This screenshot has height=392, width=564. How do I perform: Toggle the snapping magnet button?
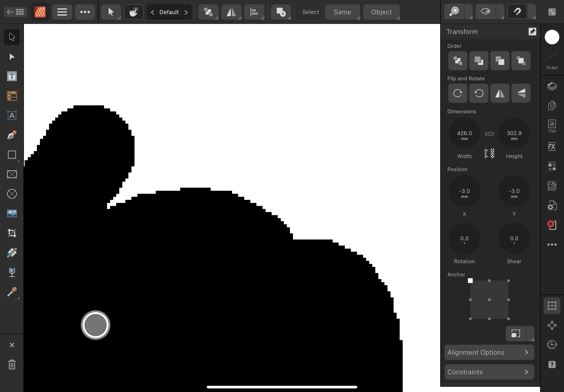(517, 11)
